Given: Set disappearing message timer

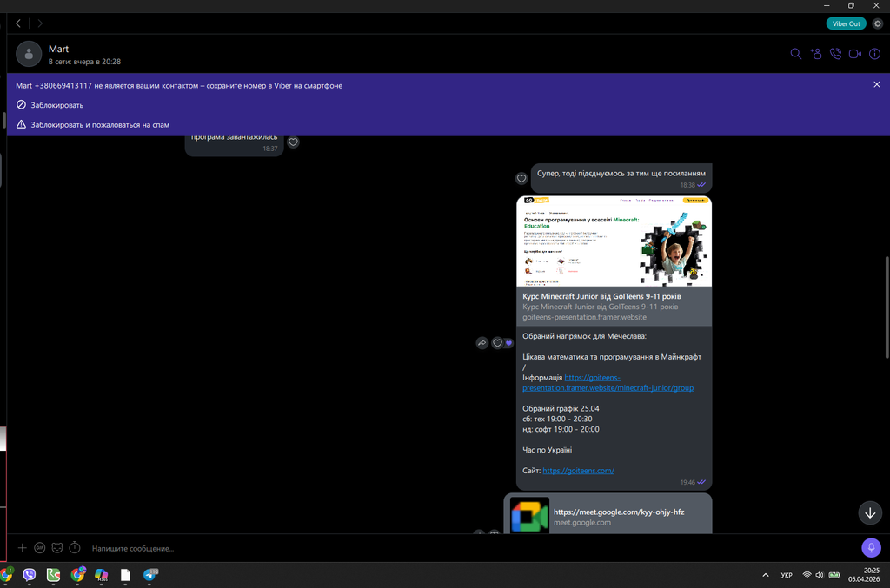Looking at the screenshot, I should click(75, 548).
